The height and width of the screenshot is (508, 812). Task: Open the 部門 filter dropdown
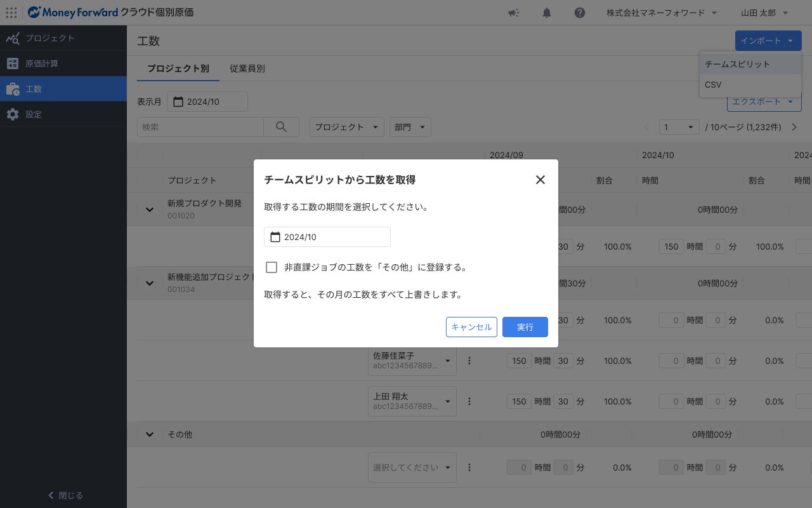tap(410, 127)
